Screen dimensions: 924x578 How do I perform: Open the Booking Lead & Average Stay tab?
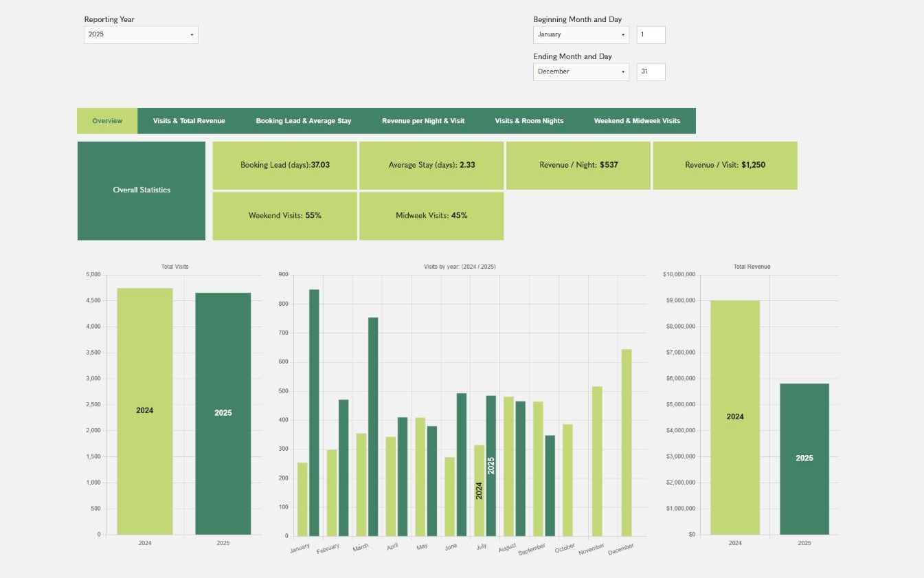(x=303, y=121)
